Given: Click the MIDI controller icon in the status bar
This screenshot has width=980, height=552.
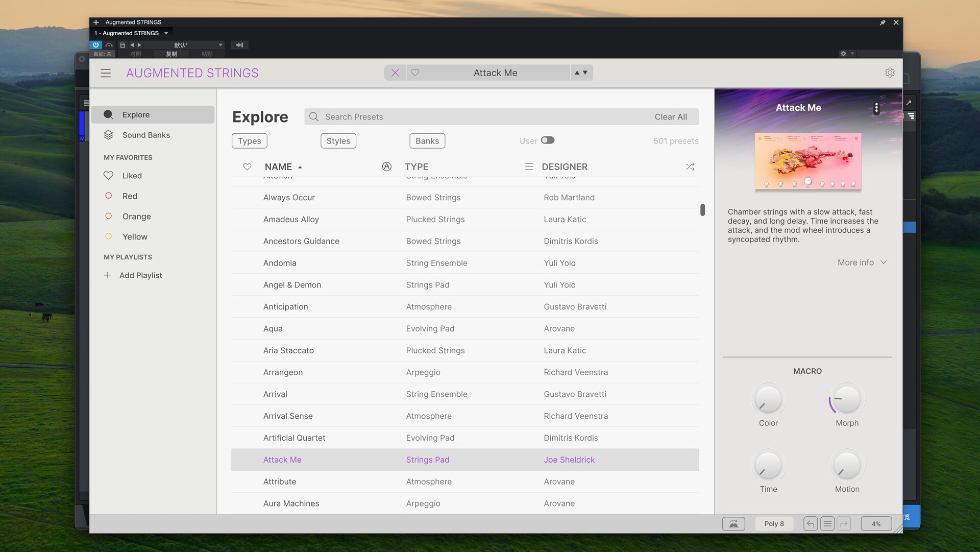Looking at the screenshot, I should (733, 524).
